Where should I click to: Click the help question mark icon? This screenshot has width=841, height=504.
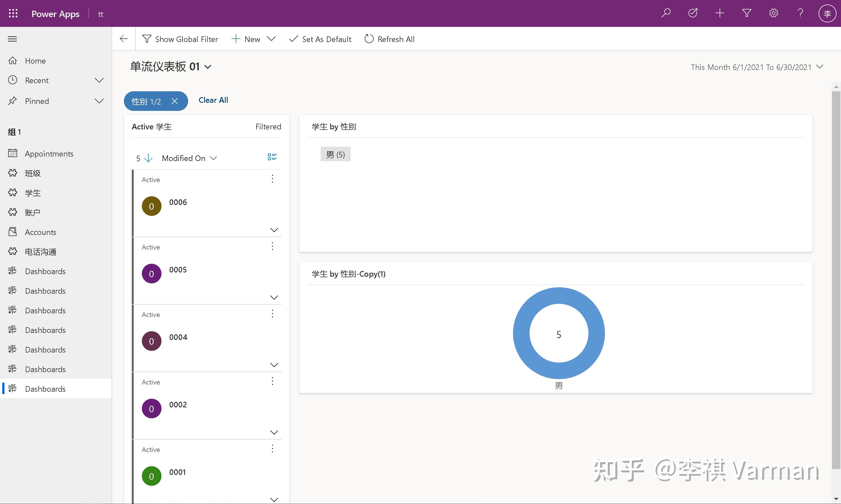point(800,13)
